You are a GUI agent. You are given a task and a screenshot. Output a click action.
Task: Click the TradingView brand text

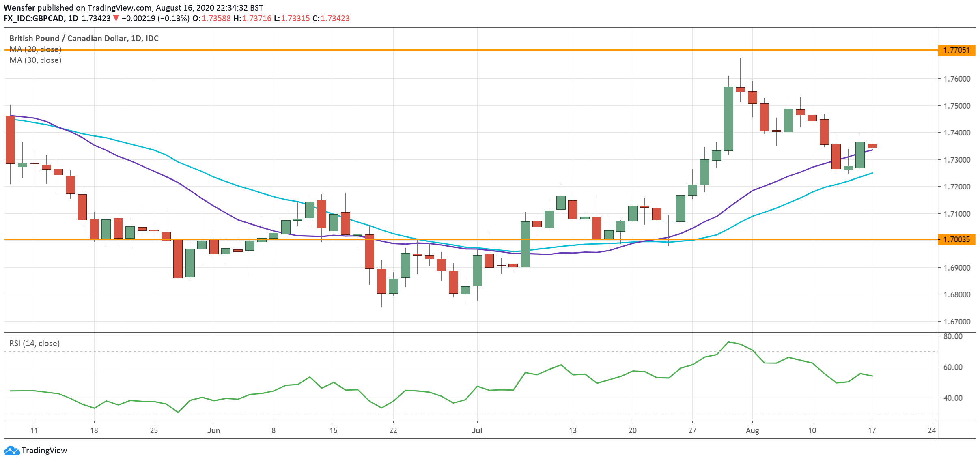pos(44,450)
